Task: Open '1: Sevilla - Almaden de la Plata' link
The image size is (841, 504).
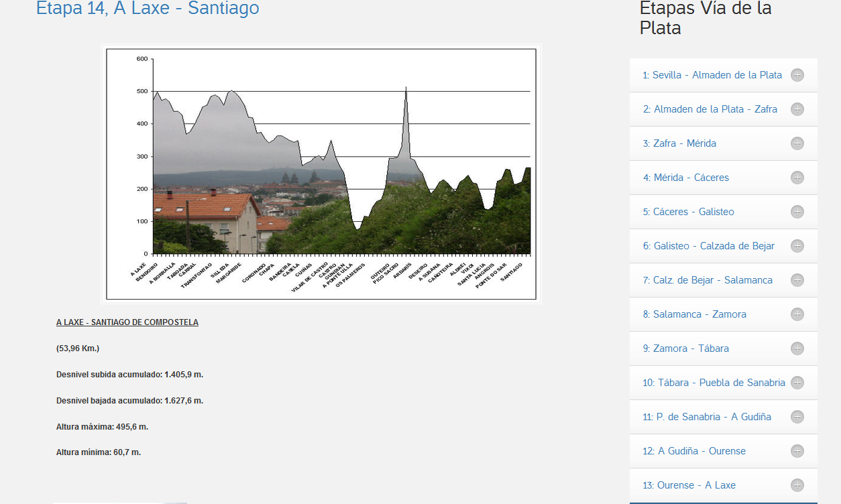Action: (712, 75)
